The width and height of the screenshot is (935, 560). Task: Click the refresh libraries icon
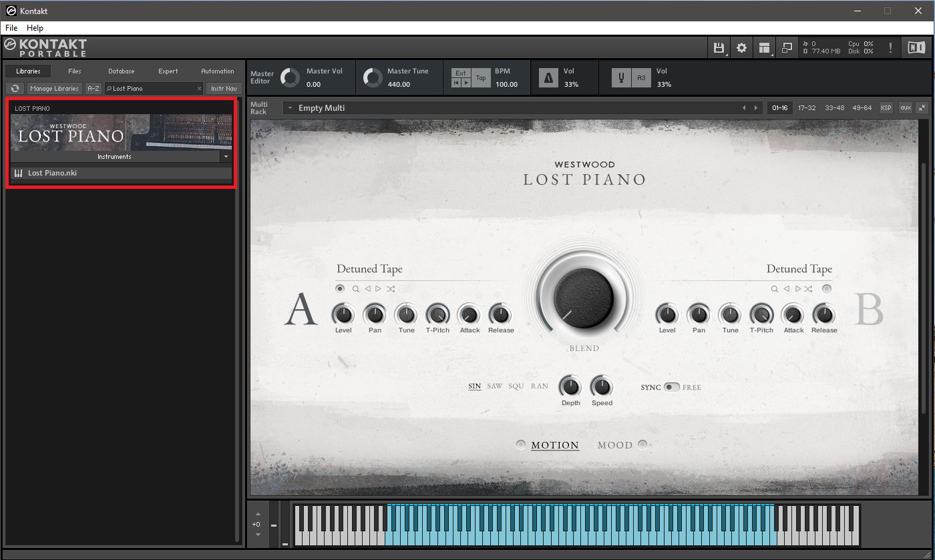pyautogui.click(x=15, y=88)
